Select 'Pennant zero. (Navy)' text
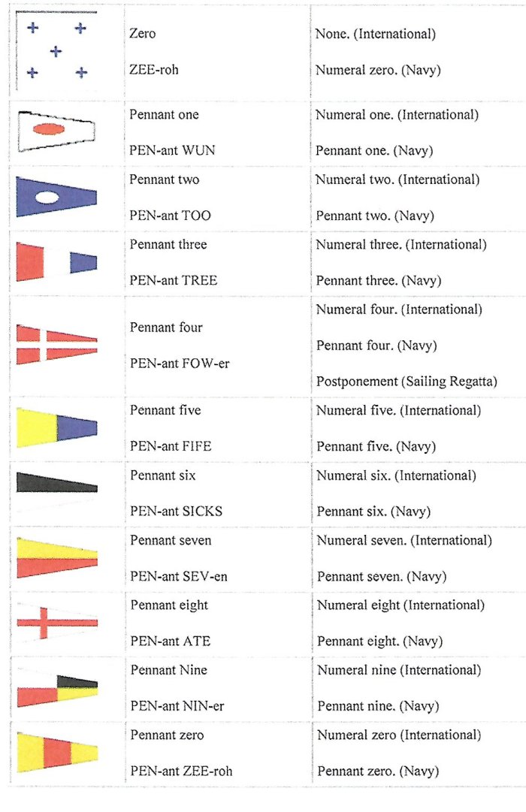 [x=378, y=771]
